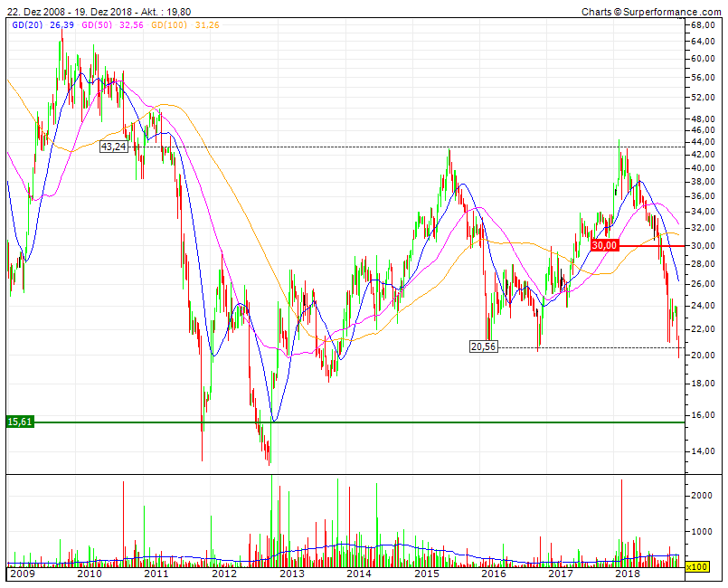The height and width of the screenshot is (588, 728).
Task: Click the GD(50) value 32,56
Action: click(131, 25)
